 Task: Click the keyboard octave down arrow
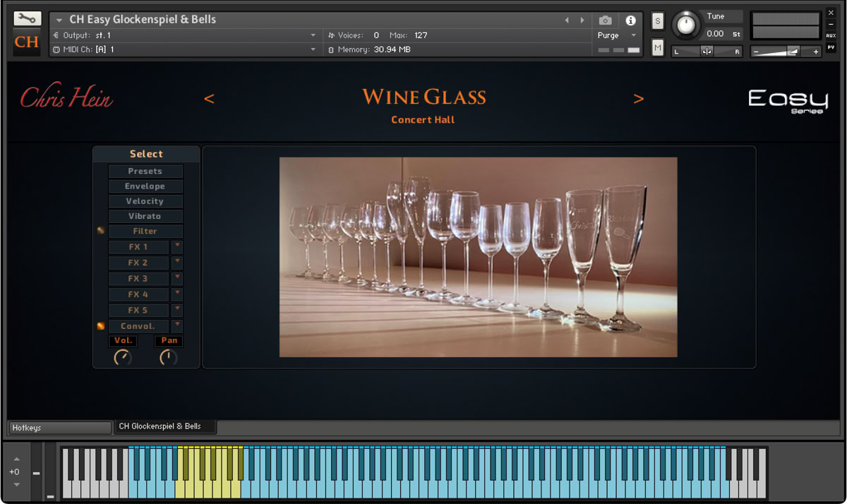tap(16, 485)
